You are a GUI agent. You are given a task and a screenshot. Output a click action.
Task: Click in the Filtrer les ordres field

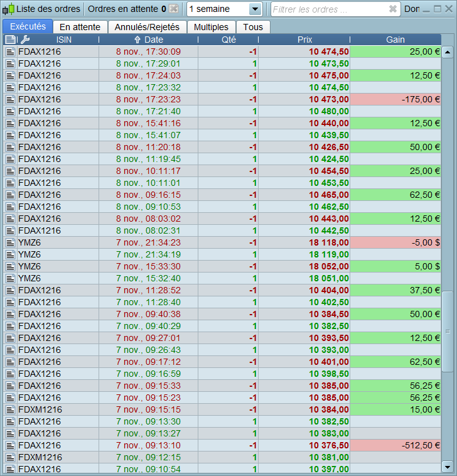pos(326,9)
